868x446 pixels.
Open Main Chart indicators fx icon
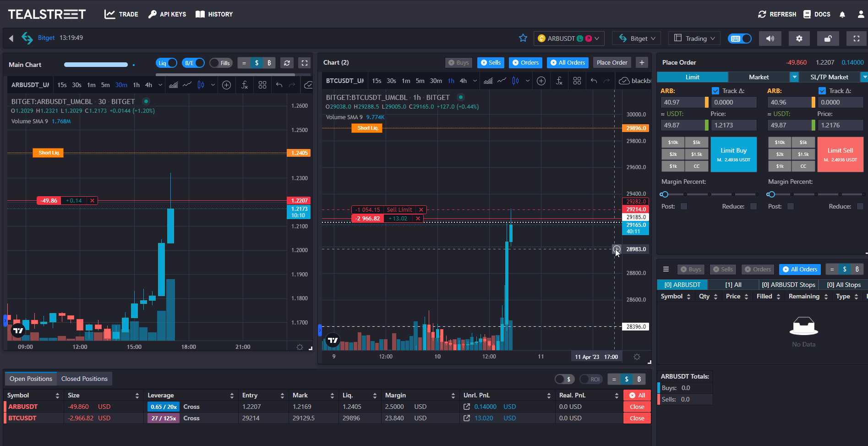point(245,85)
